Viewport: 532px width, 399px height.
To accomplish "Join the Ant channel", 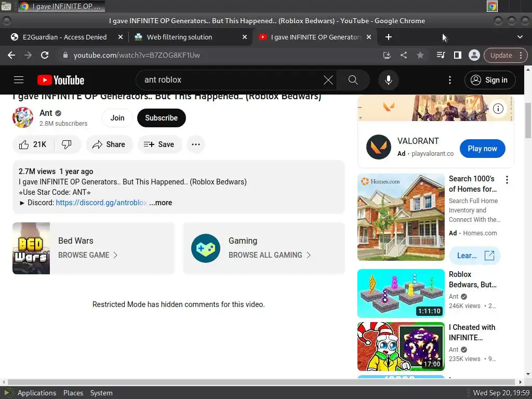I will [117, 118].
